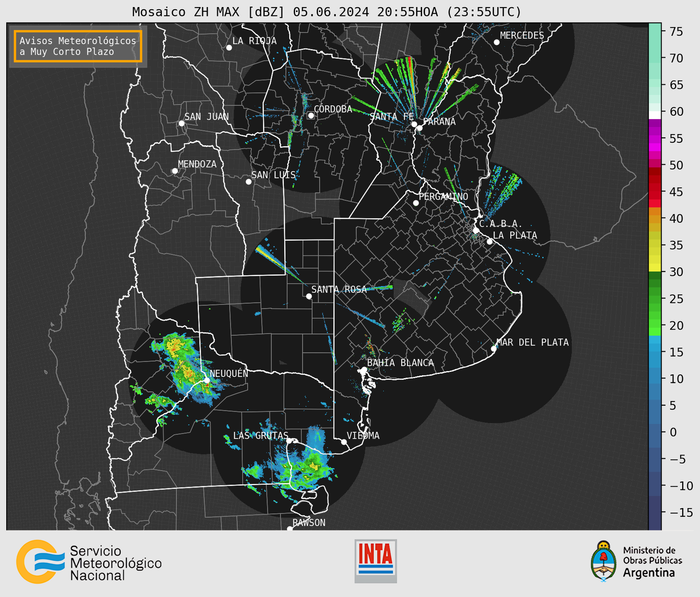Click the SAN LUIS city marker dot
Viewport: 700px width, 597px height.
pyautogui.click(x=249, y=182)
